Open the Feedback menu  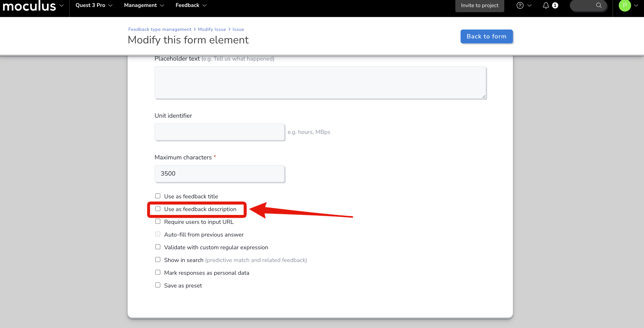[x=191, y=5]
